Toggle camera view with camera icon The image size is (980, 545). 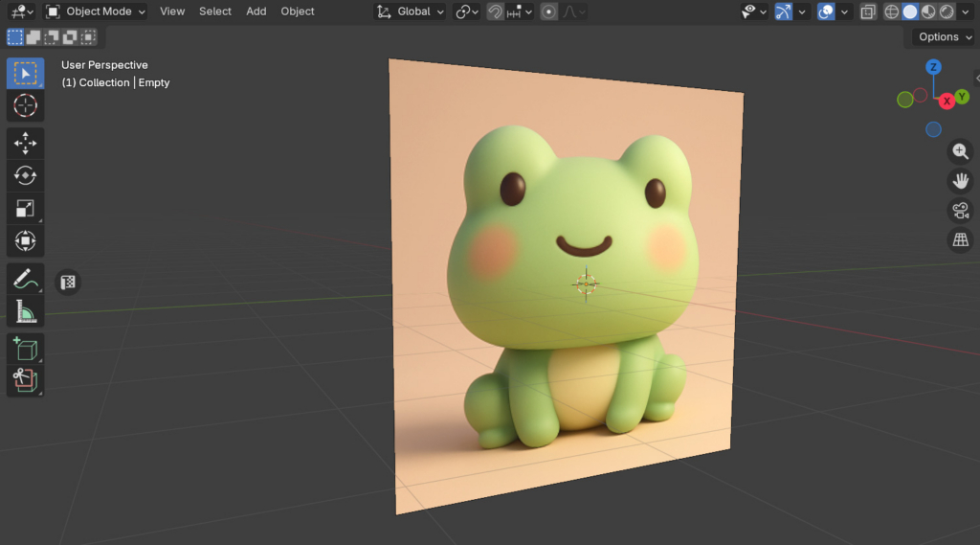[x=960, y=210]
